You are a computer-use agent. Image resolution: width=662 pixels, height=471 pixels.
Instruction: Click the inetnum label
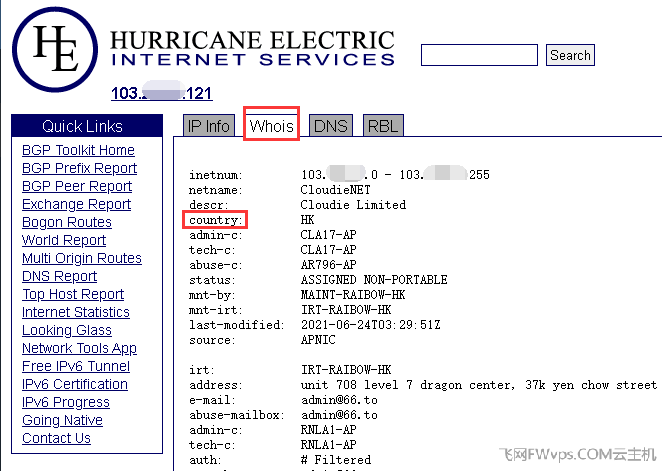click(x=216, y=175)
